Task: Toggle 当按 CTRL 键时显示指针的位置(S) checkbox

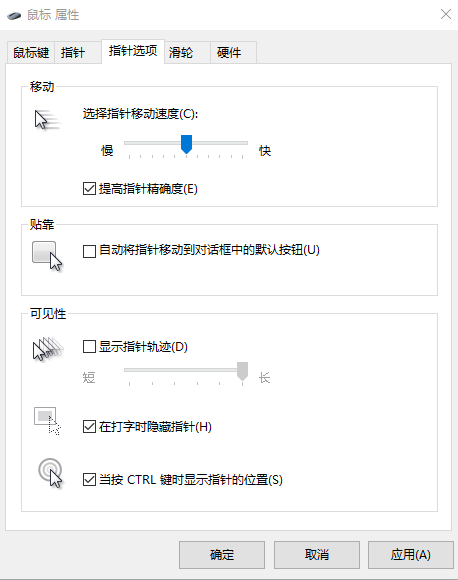Action: 89,479
